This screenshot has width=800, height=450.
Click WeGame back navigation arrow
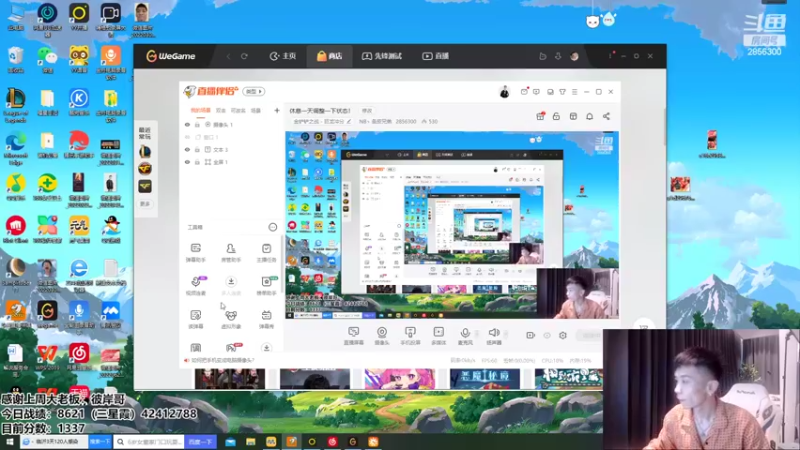[x=229, y=56]
